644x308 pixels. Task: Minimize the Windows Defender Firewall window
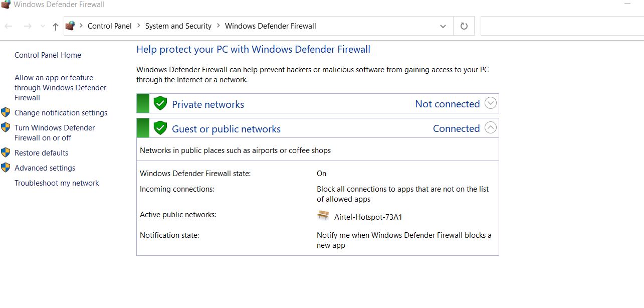click(x=627, y=4)
